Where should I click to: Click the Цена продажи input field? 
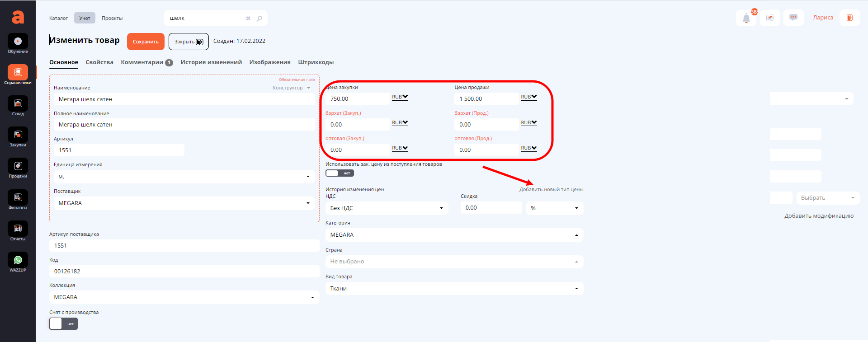tap(486, 99)
